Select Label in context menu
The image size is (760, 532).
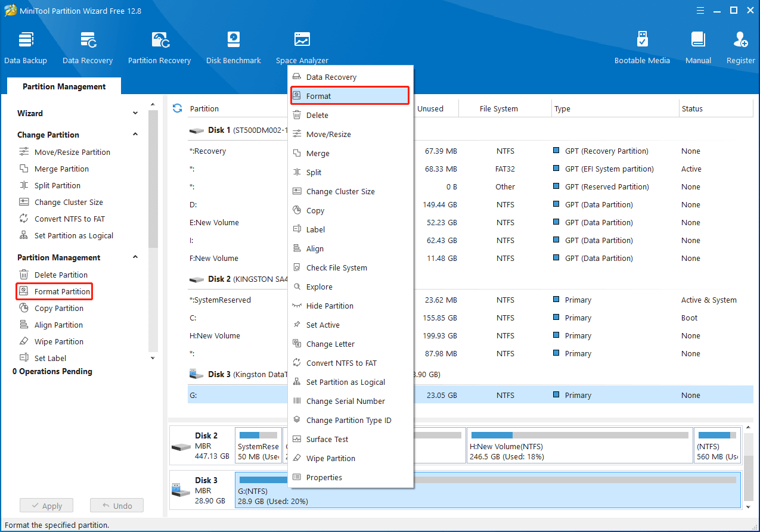(x=350, y=229)
